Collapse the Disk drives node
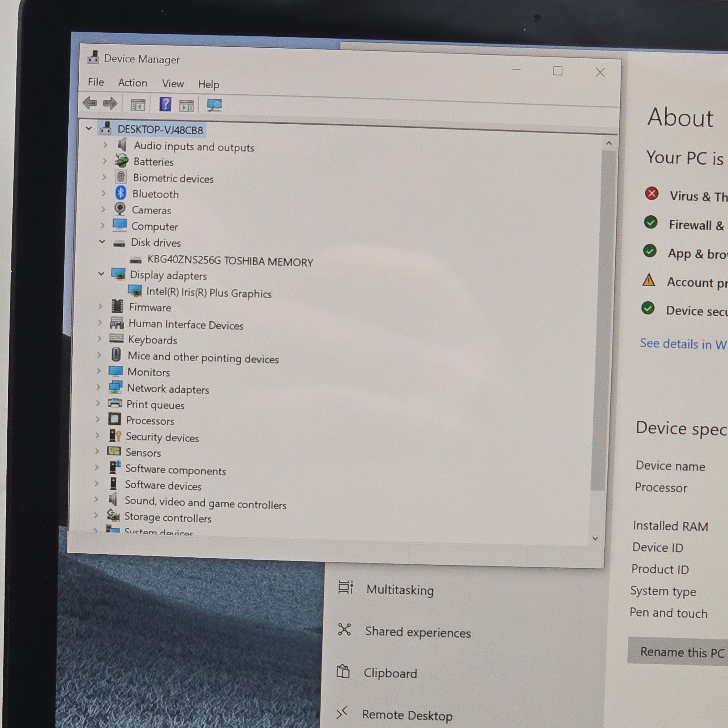 click(x=102, y=242)
